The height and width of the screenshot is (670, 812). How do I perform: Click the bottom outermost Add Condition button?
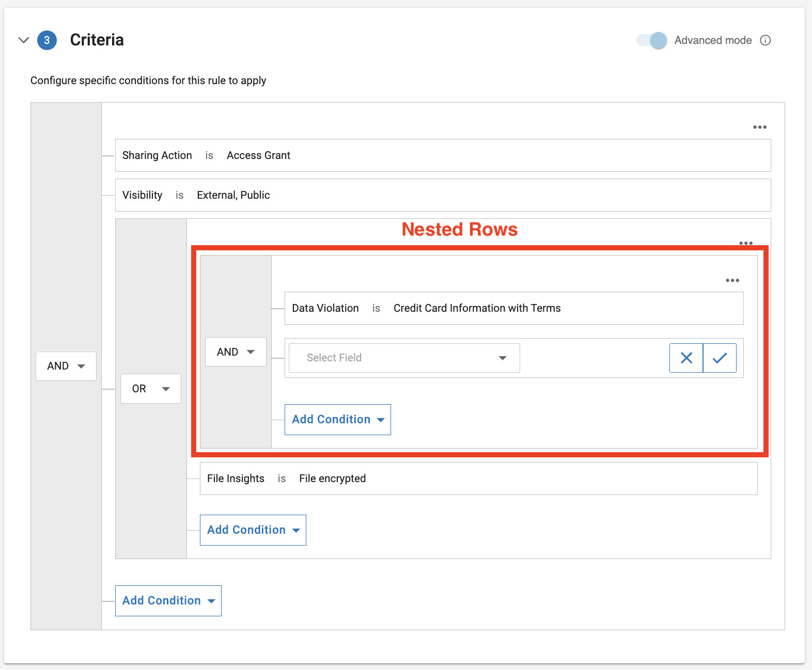[168, 601]
